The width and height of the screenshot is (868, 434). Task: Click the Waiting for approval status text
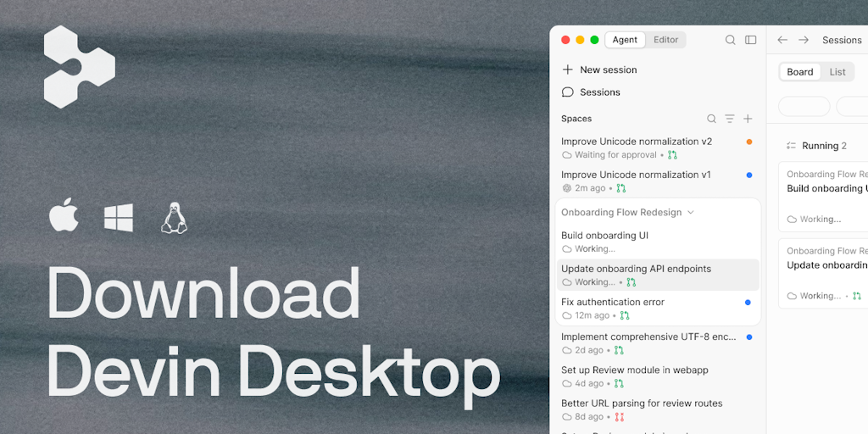615,155
